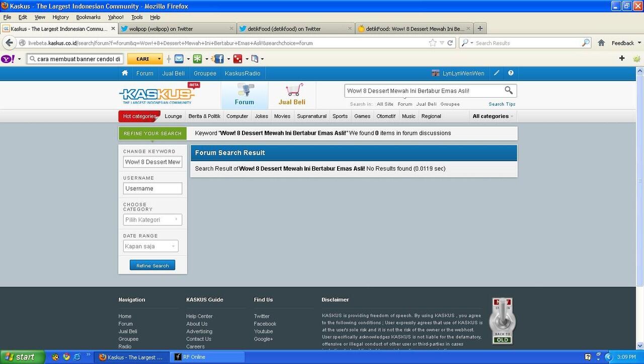Click the Windows start button
This screenshot has height=364, width=644.
click(24, 357)
